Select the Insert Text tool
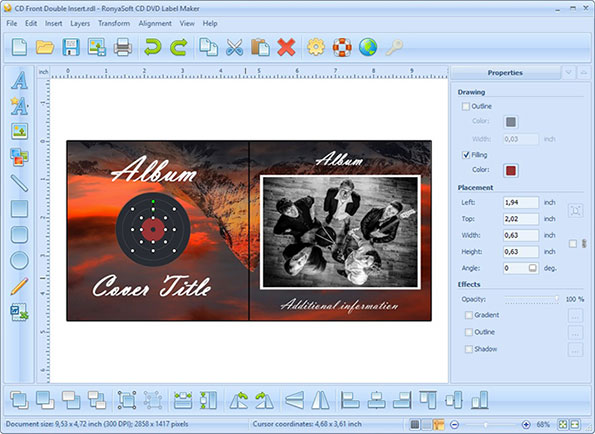 coord(19,80)
